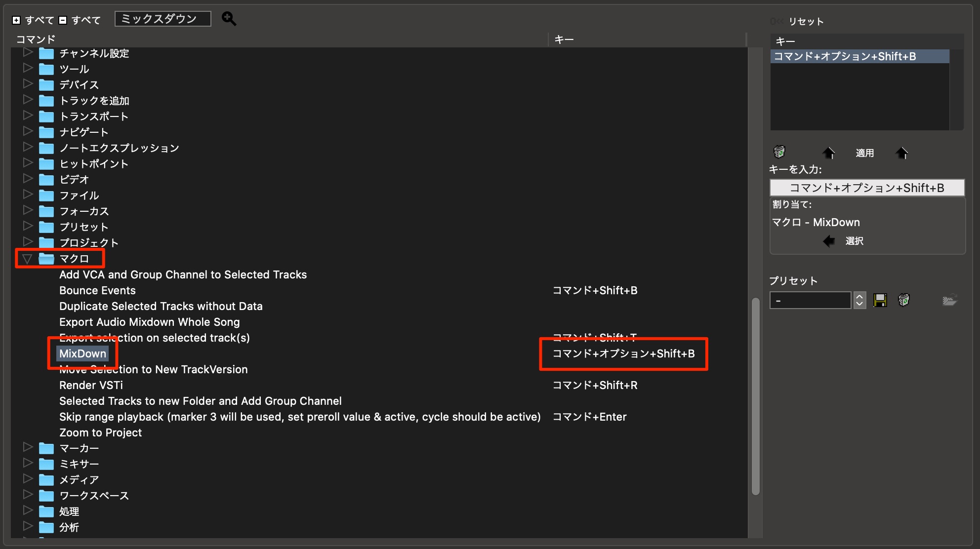
Task: Expand the メディア folder
Action: [x=28, y=479]
